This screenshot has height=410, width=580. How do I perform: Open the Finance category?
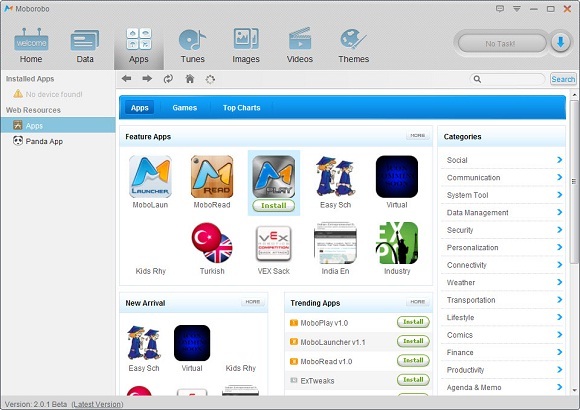pos(503,352)
